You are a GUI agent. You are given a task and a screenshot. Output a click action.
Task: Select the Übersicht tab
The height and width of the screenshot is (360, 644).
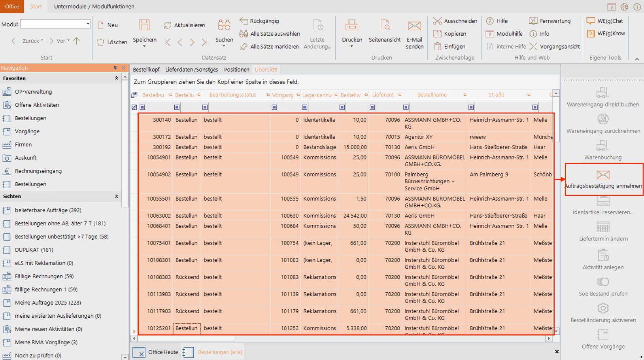click(x=266, y=70)
